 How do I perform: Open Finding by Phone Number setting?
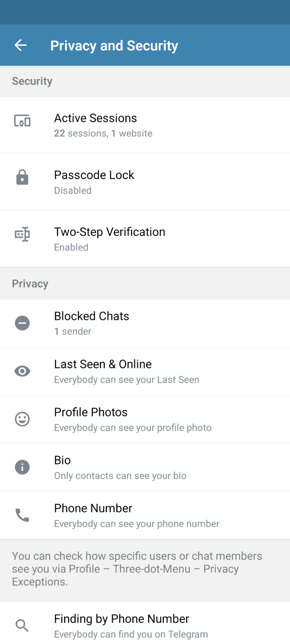tap(145, 626)
